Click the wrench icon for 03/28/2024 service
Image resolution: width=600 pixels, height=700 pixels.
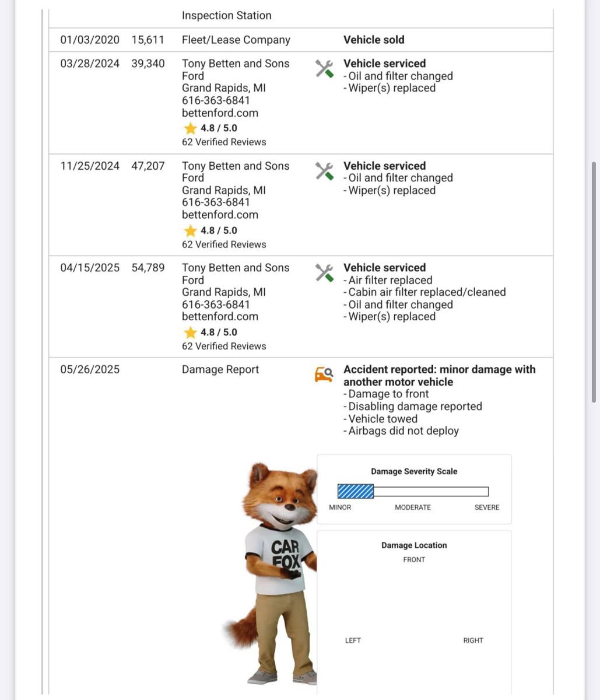pos(324,69)
